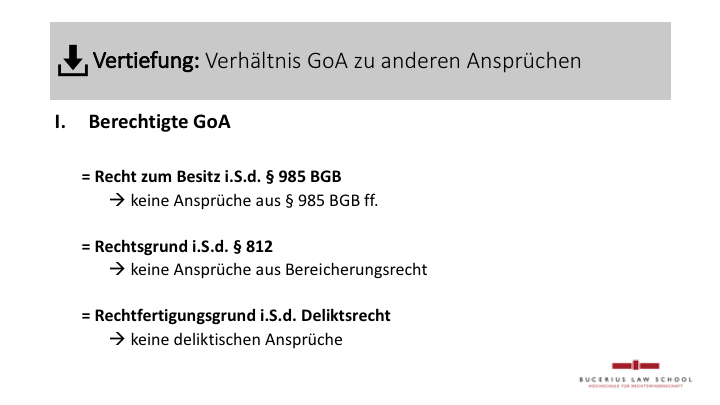Image resolution: width=720 pixels, height=405 pixels.
Task: Click arrow before 'keine Ansprüche aus Bereicherungsrecht'
Action: click(116, 269)
